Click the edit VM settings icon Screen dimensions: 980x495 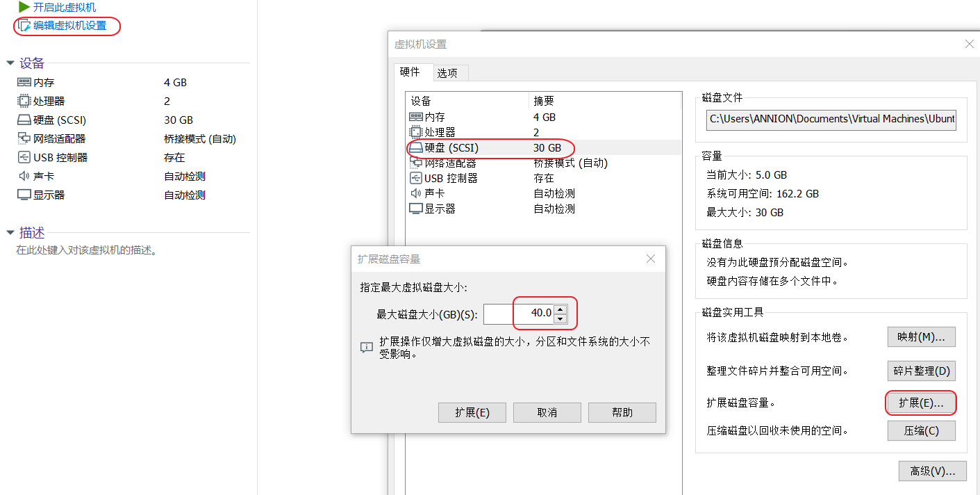[x=24, y=26]
